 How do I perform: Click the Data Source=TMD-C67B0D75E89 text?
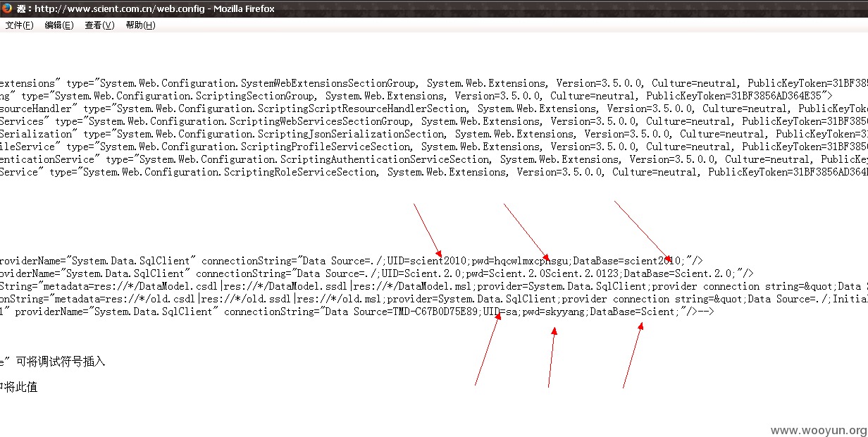point(402,312)
